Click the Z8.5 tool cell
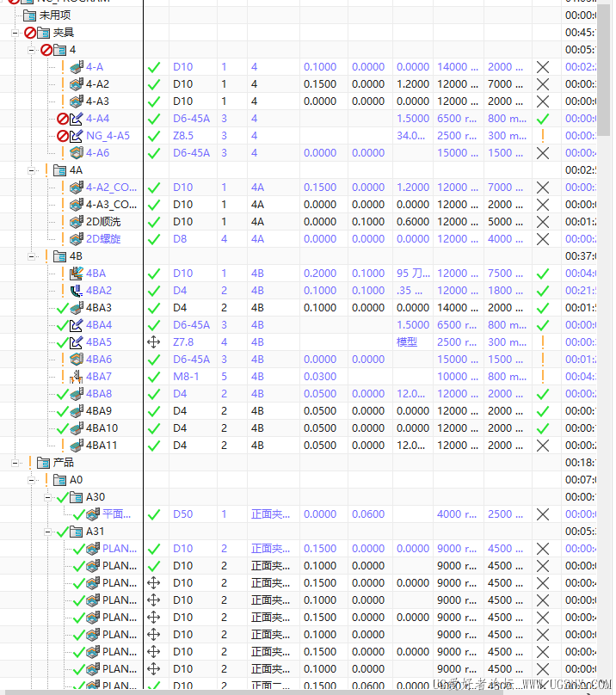The image size is (616, 695). (x=183, y=136)
